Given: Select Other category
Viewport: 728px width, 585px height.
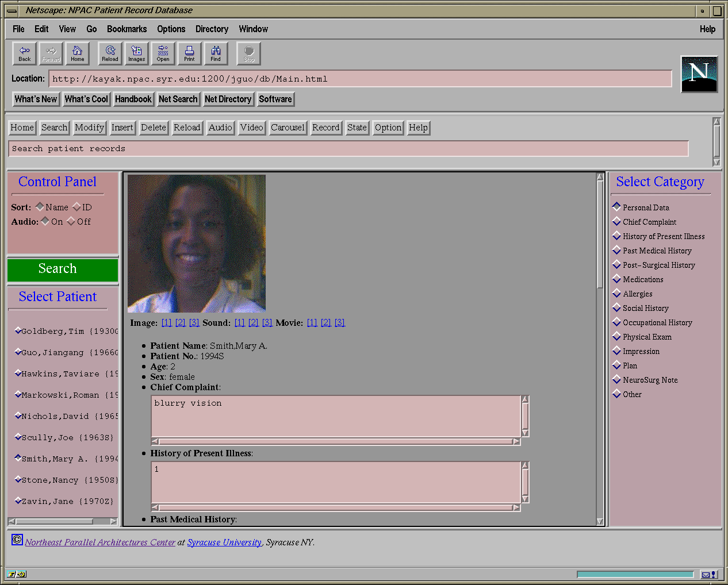Looking at the screenshot, I should point(616,394).
